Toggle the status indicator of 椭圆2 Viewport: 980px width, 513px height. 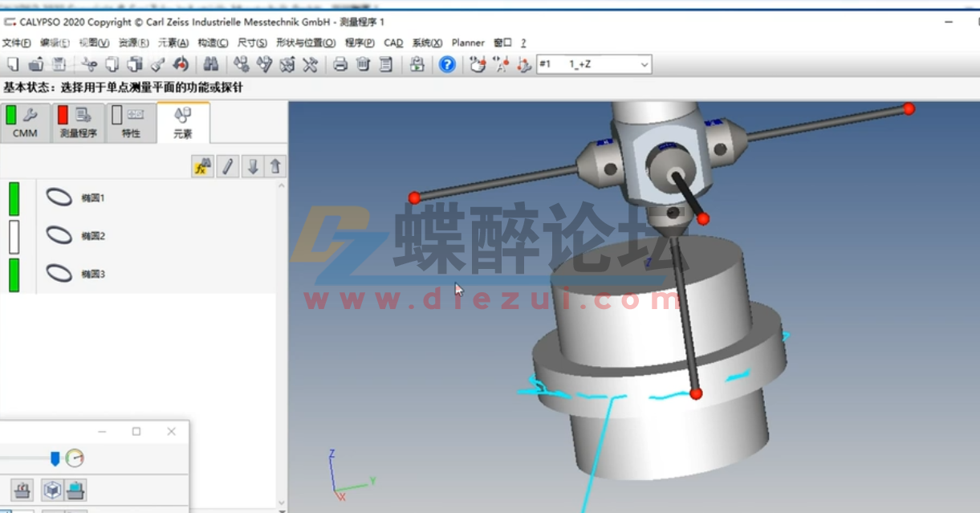point(14,235)
